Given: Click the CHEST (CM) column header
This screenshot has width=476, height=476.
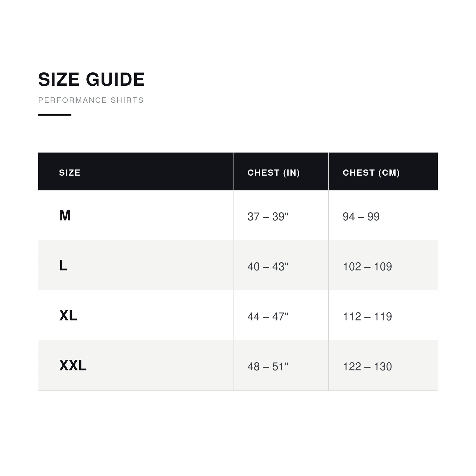Looking at the screenshot, I should (371, 173).
